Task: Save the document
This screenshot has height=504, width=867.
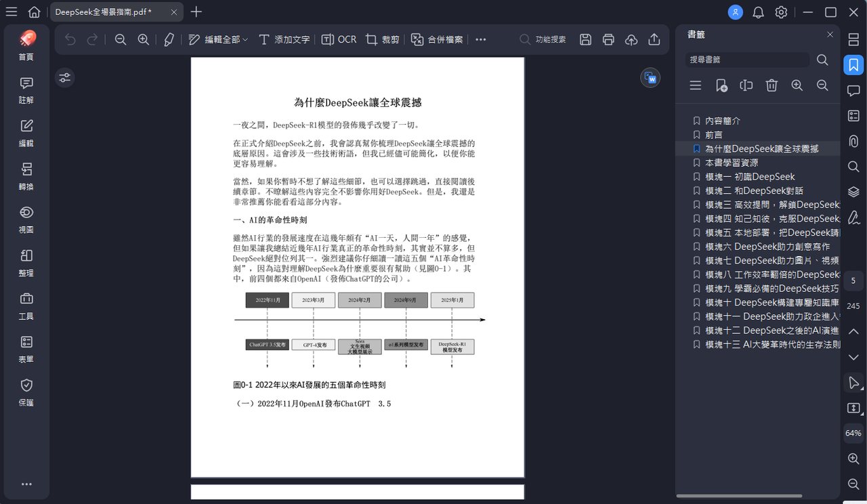Action: pyautogui.click(x=586, y=39)
